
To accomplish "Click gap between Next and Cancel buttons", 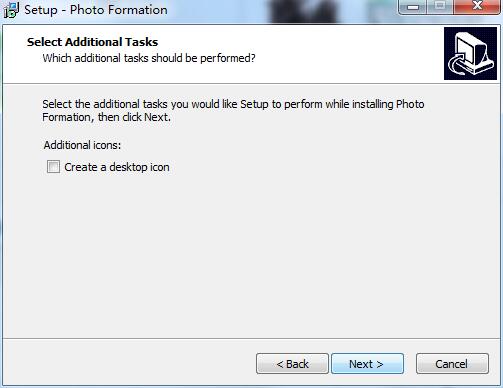I will (x=410, y=364).
